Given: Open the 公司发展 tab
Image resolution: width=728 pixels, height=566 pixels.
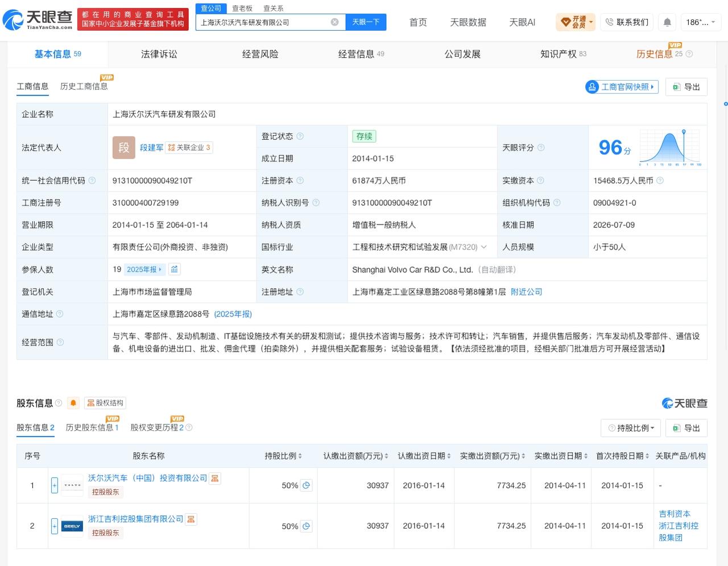Looking at the screenshot, I should pos(462,54).
